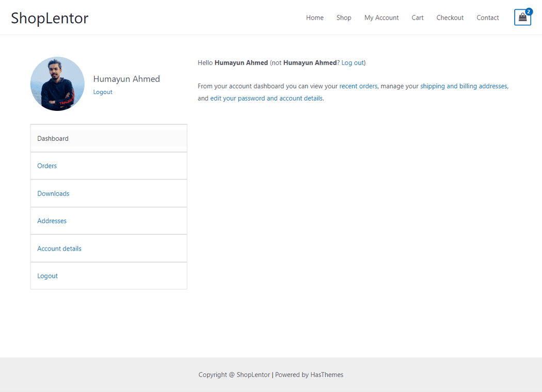542x392 pixels.
Task: Select My Account in top navigation
Action: (381, 18)
